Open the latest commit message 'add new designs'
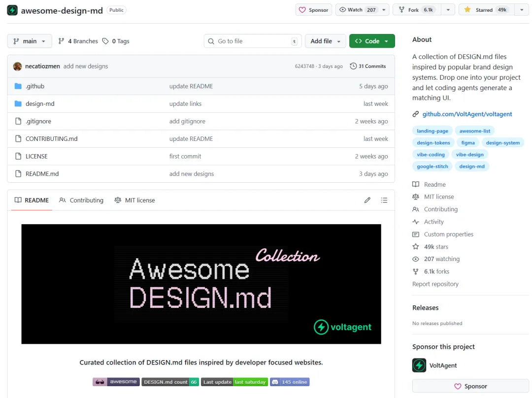 [x=86, y=66]
